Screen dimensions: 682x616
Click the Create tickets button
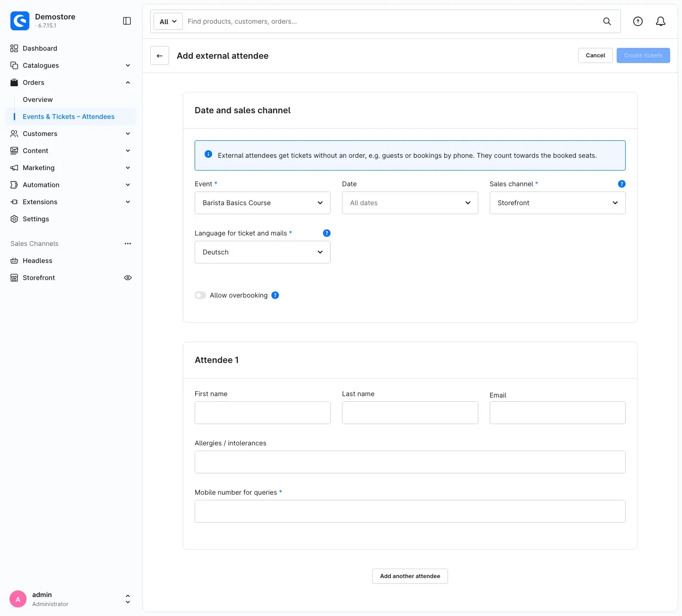coord(643,55)
